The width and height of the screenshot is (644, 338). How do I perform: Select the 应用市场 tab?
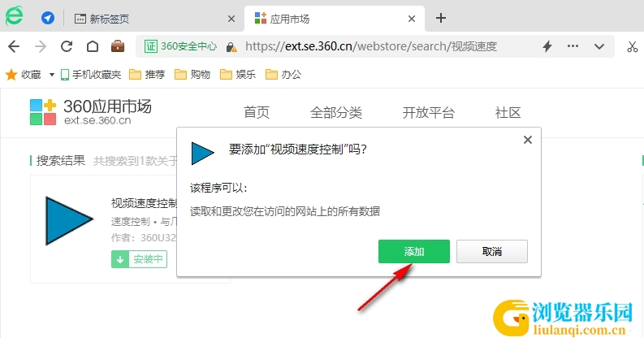click(335, 19)
